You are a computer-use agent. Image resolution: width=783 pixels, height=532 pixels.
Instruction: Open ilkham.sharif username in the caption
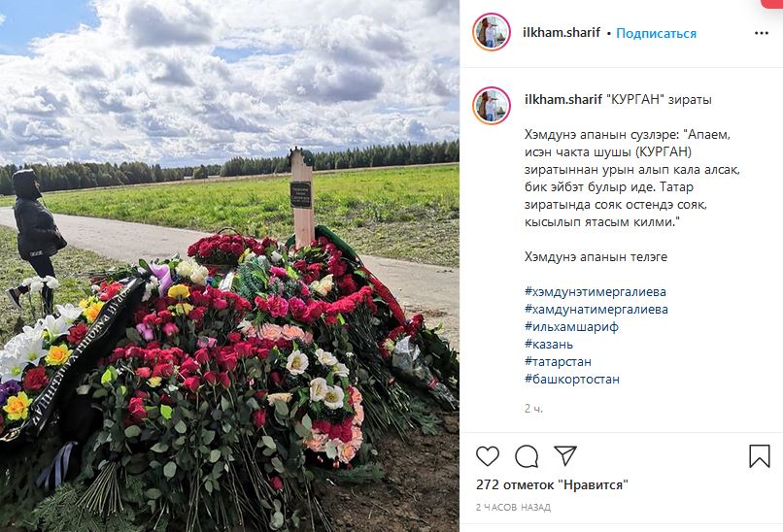tap(563, 100)
